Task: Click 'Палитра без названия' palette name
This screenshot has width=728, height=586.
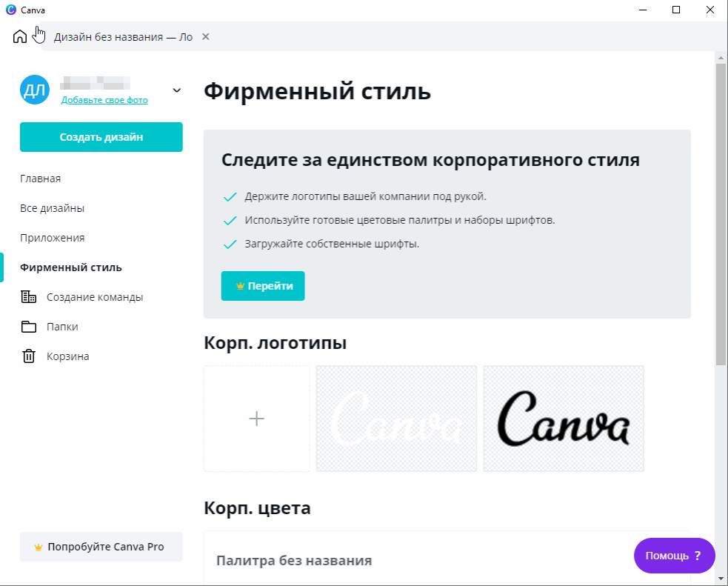Action: [x=294, y=561]
